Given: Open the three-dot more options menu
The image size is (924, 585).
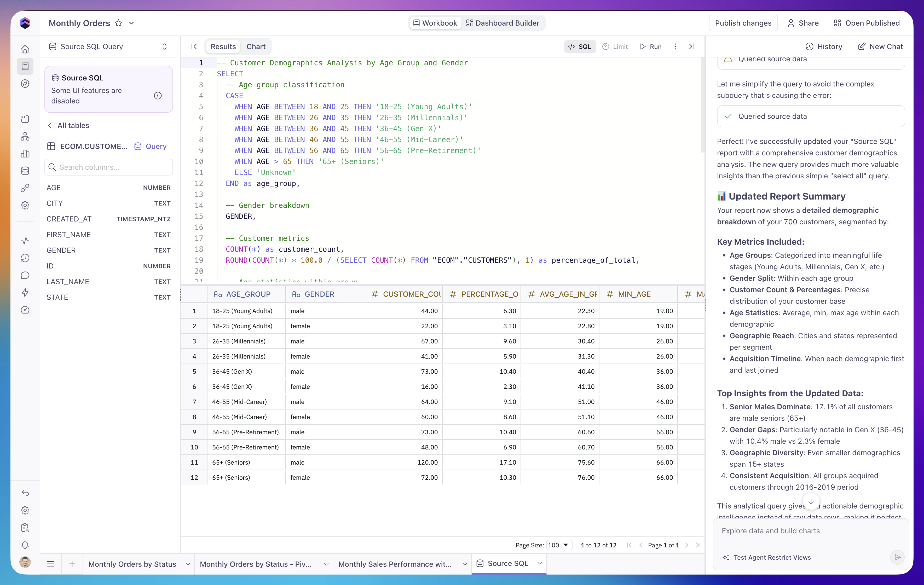Looking at the screenshot, I should (675, 46).
